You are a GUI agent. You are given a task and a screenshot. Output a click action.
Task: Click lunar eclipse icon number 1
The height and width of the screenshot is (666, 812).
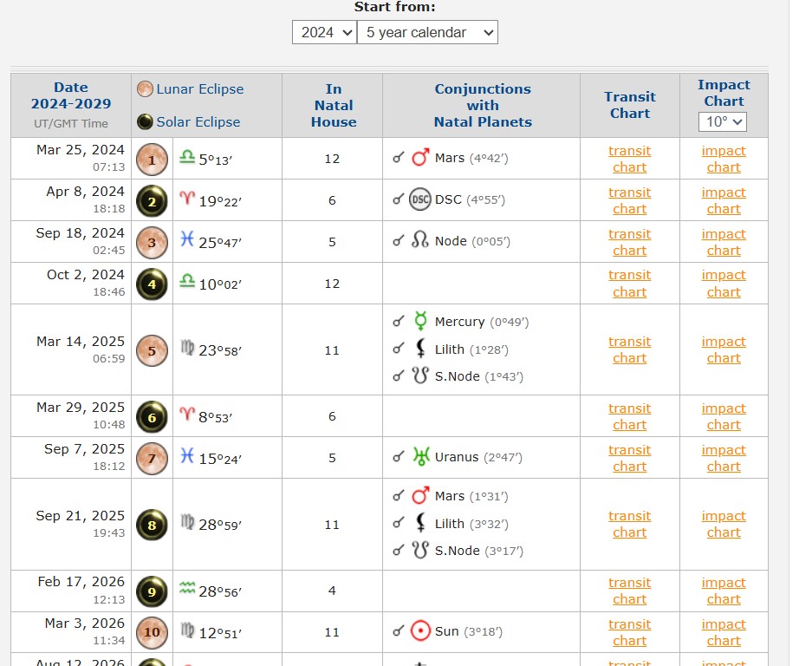click(152, 160)
